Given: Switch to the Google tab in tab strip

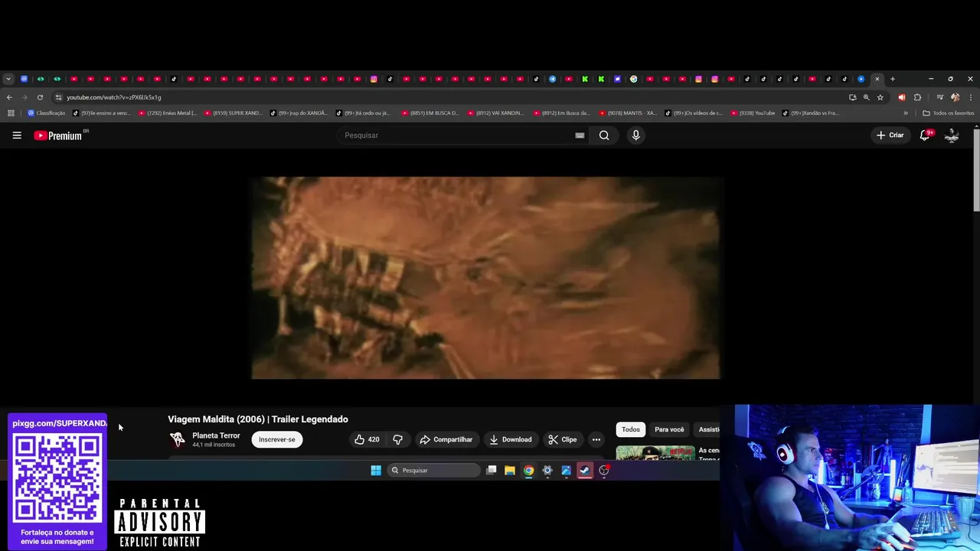Looking at the screenshot, I should click(x=633, y=79).
